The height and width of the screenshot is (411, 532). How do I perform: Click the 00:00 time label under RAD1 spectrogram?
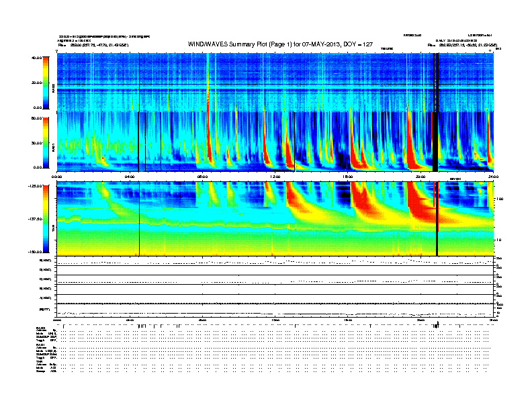[x=56, y=177]
